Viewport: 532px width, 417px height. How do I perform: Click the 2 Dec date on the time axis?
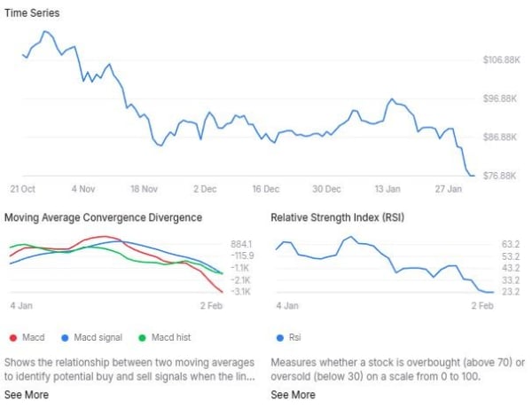coord(205,189)
